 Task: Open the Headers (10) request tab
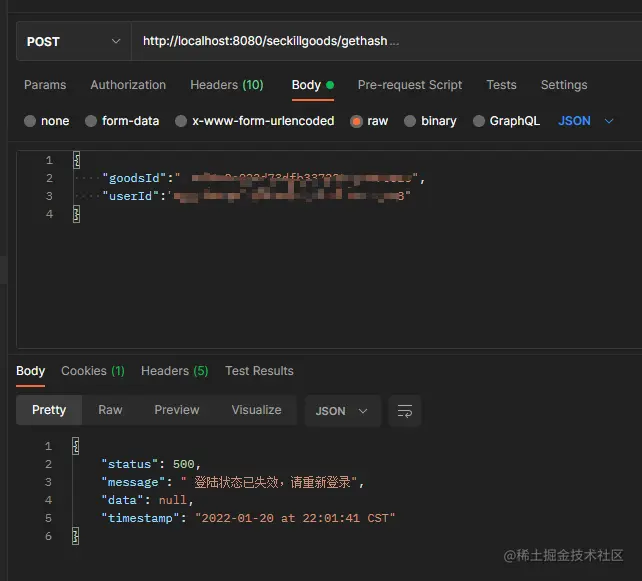point(227,85)
